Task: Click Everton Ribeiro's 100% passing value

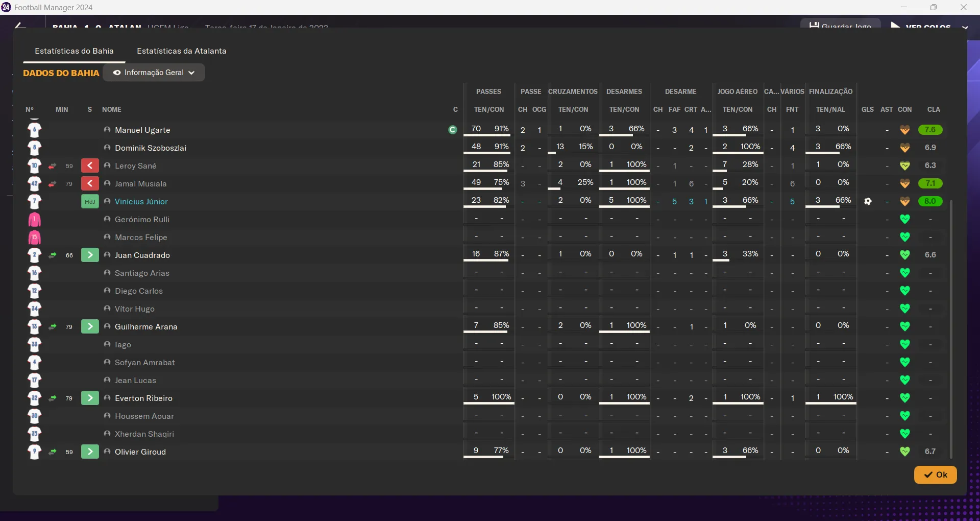Action: (501, 397)
